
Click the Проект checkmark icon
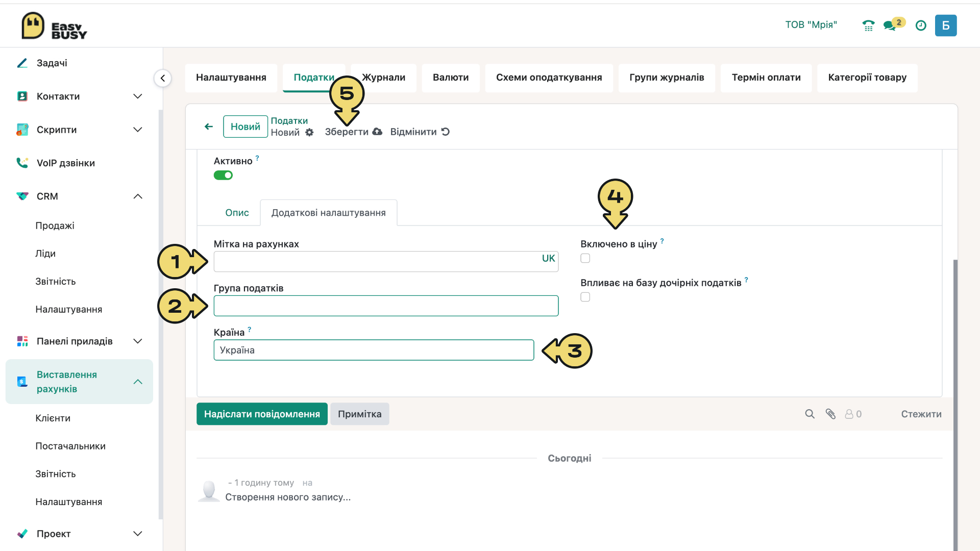click(22, 534)
